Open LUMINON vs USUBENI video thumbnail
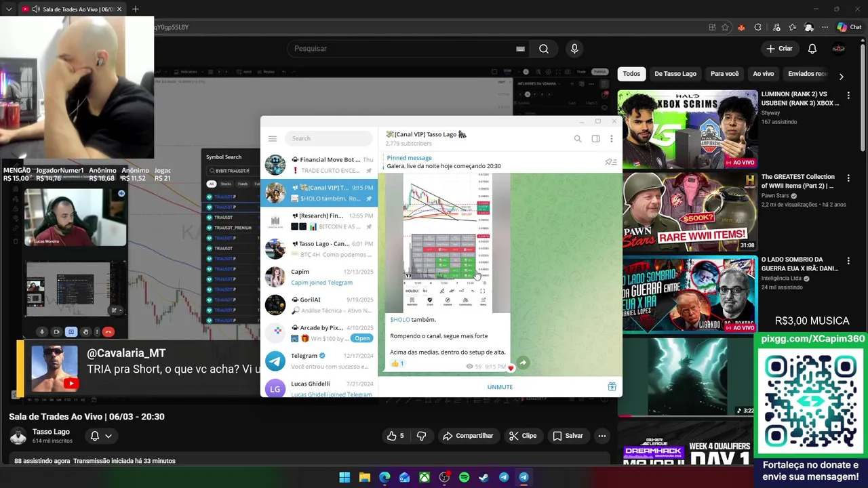 [x=688, y=129]
